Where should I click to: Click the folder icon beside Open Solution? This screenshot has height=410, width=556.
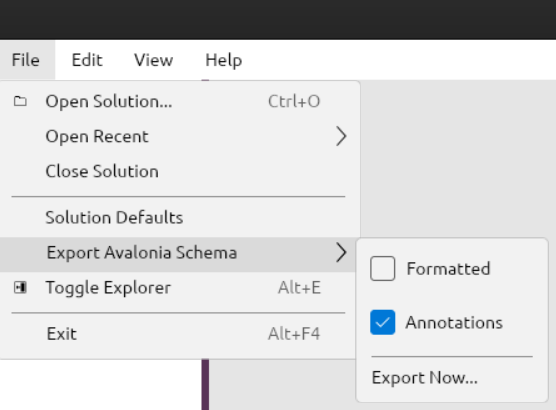20,101
